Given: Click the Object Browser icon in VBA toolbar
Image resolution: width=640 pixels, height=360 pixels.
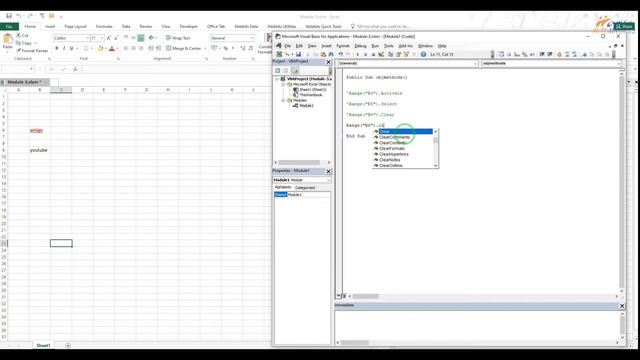Looking at the screenshot, I should click(x=406, y=54).
